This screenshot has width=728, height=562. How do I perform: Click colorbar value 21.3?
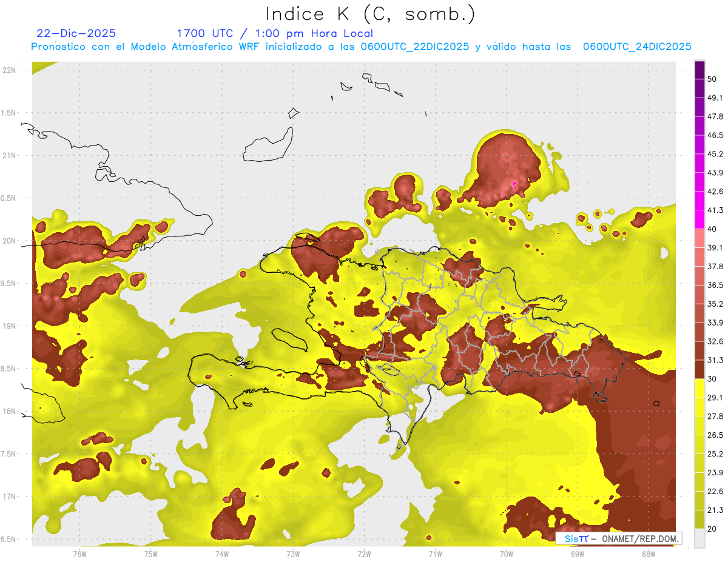pyautogui.click(x=715, y=510)
